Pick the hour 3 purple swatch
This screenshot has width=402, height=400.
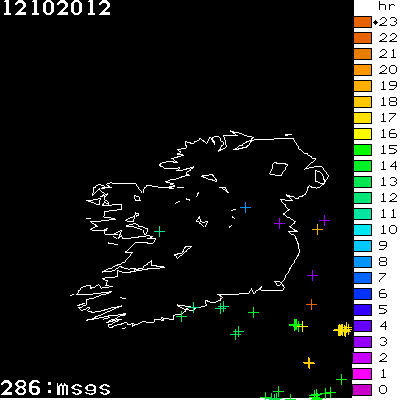coord(362,342)
